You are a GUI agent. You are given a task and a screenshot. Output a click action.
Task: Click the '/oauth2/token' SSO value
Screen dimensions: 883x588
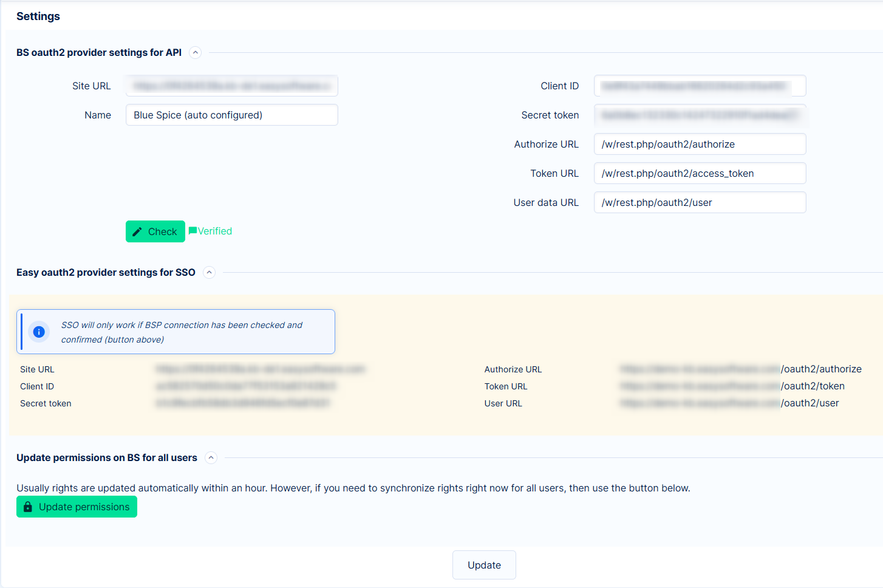pos(813,386)
